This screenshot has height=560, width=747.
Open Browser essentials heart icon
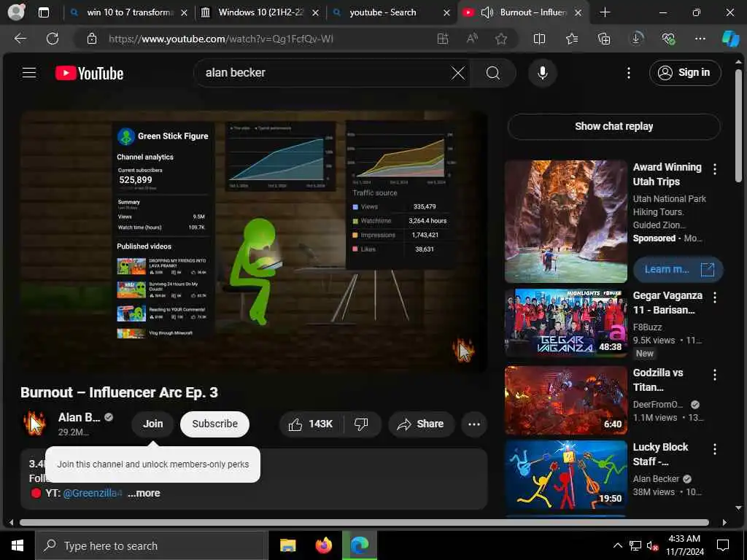coord(668,39)
